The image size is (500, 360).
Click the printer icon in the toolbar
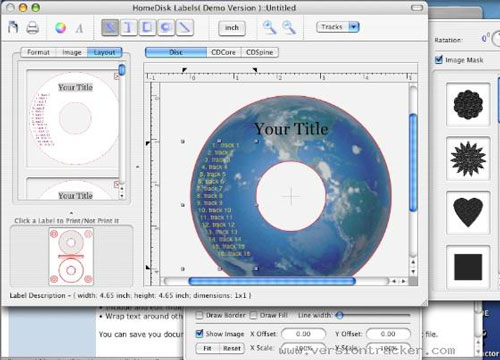32,28
